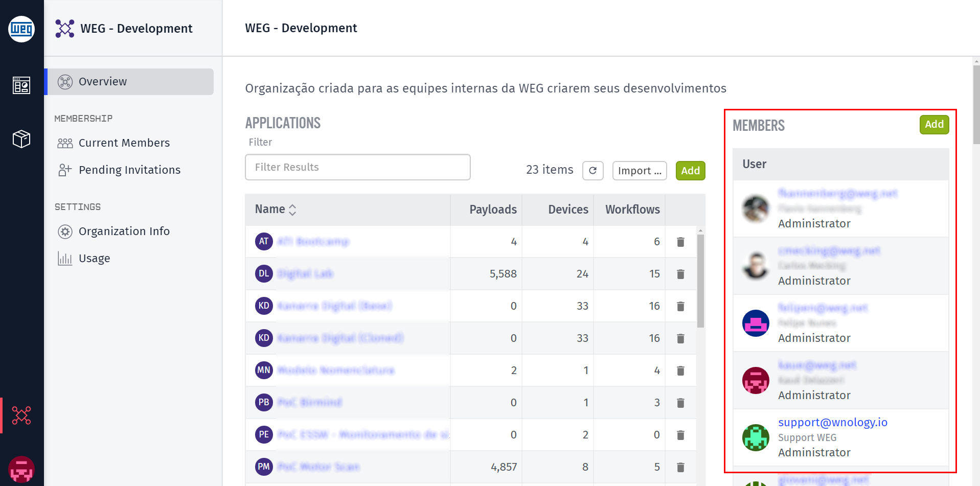Screen dimensions: 980x486
Task: Click the organization icon beside WEG - Development
Action: 65,29
